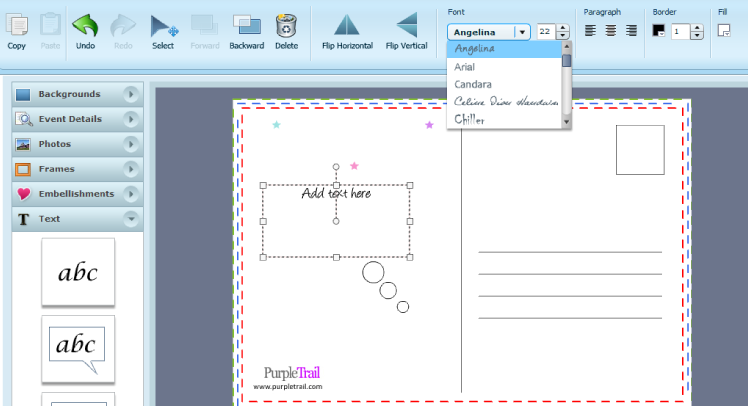Click the Copy toolbar icon

click(x=17, y=26)
